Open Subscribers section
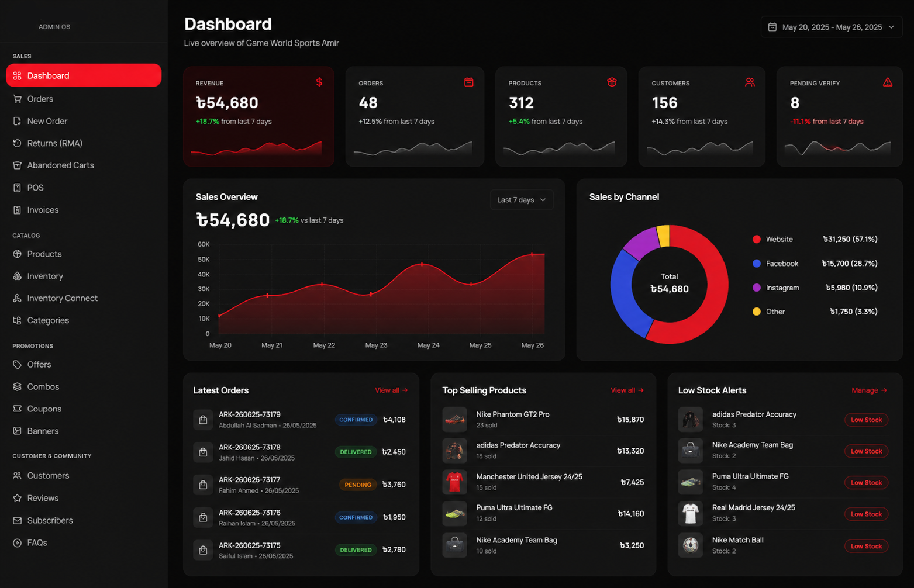The width and height of the screenshot is (914, 588). (x=84, y=520)
